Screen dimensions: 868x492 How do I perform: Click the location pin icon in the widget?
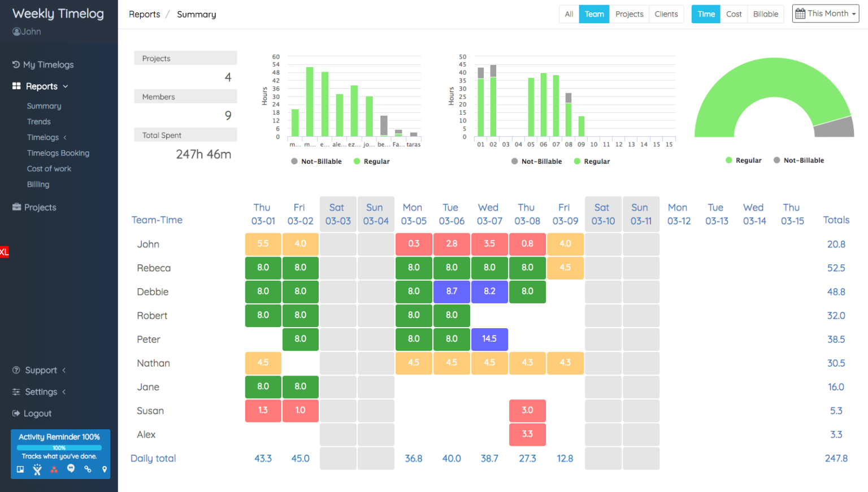point(105,469)
